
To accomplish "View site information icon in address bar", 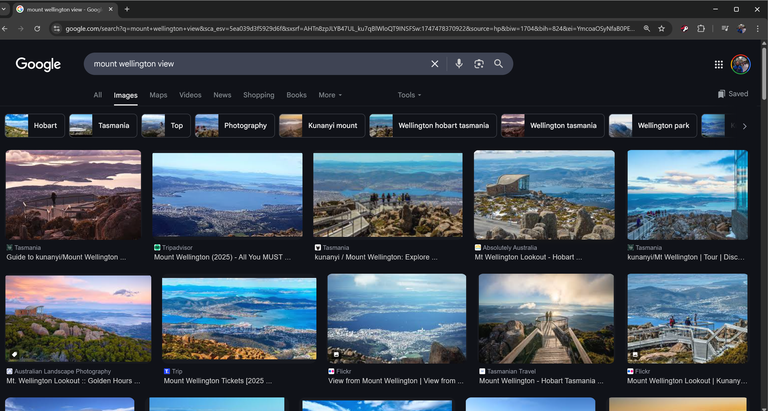I will [56, 29].
